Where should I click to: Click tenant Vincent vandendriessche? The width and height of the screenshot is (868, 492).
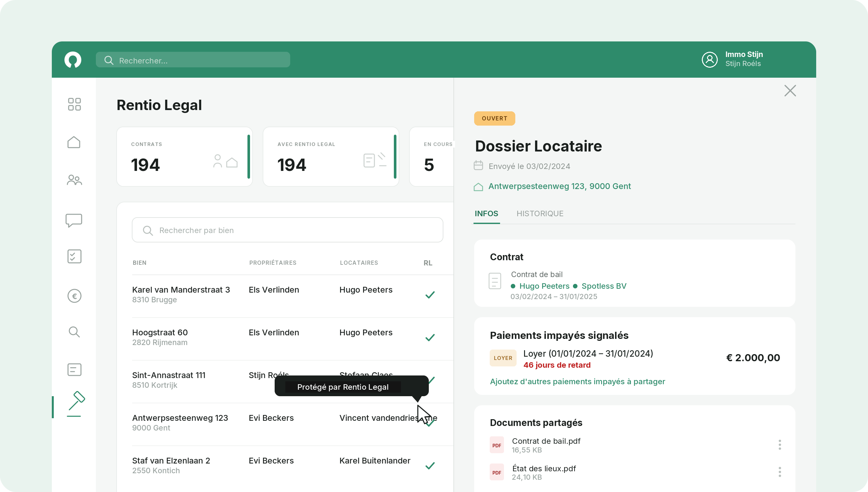pyautogui.click(x=388, y=418)
